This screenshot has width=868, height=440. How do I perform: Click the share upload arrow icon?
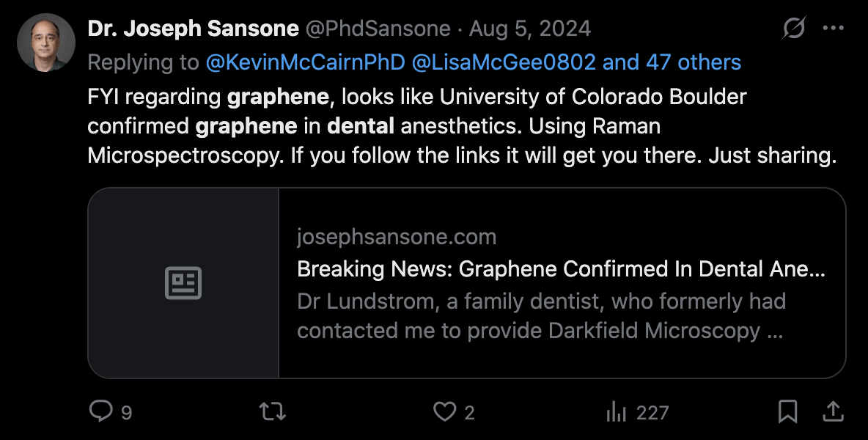(833, 412)
